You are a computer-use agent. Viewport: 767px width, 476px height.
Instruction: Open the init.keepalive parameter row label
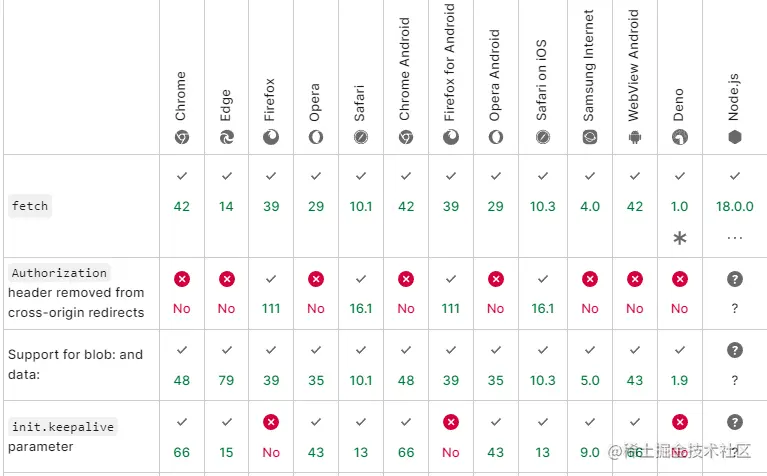tap(63, 436)
